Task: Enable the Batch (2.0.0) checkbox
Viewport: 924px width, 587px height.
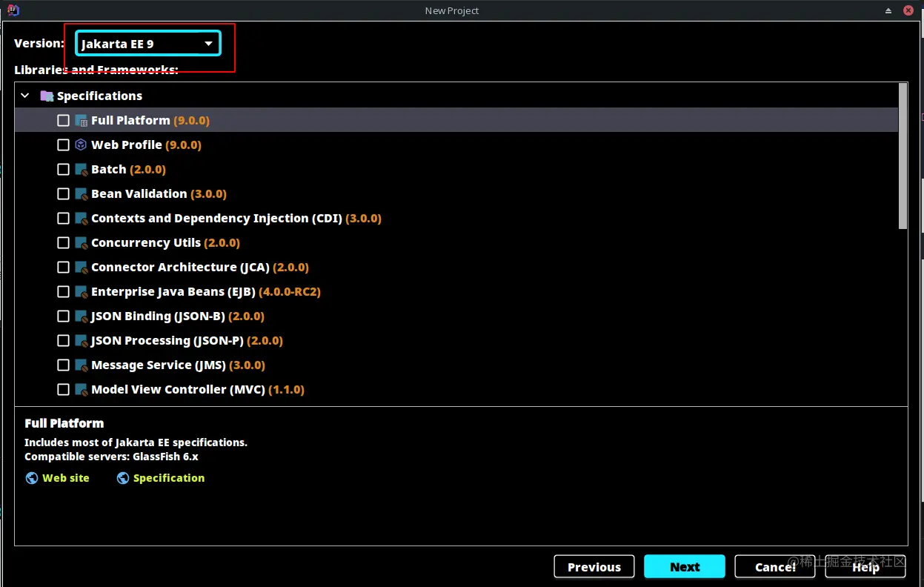Action: pos(63,169)
